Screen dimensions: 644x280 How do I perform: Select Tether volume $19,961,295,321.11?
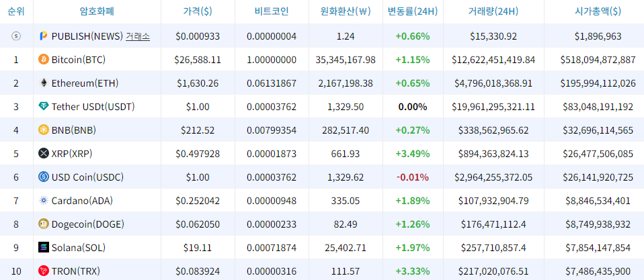pyautogui.click(x=493, y=107)
